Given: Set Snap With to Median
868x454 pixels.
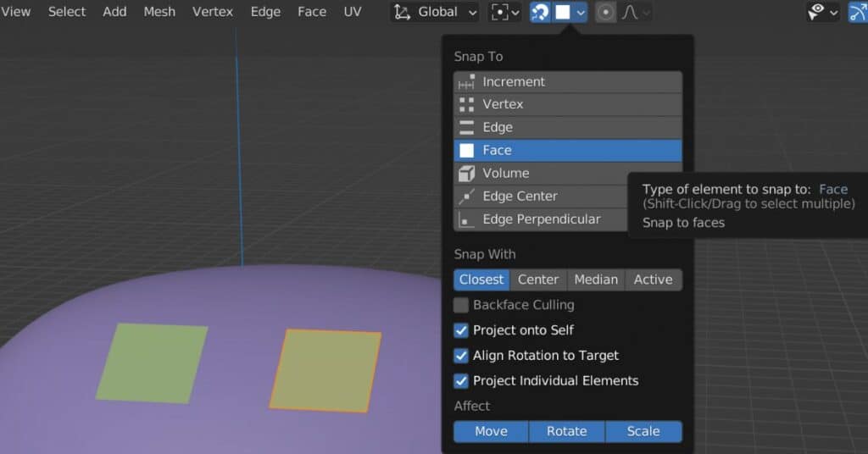Looking at the screenshot, I should click(x=596, y=280).
